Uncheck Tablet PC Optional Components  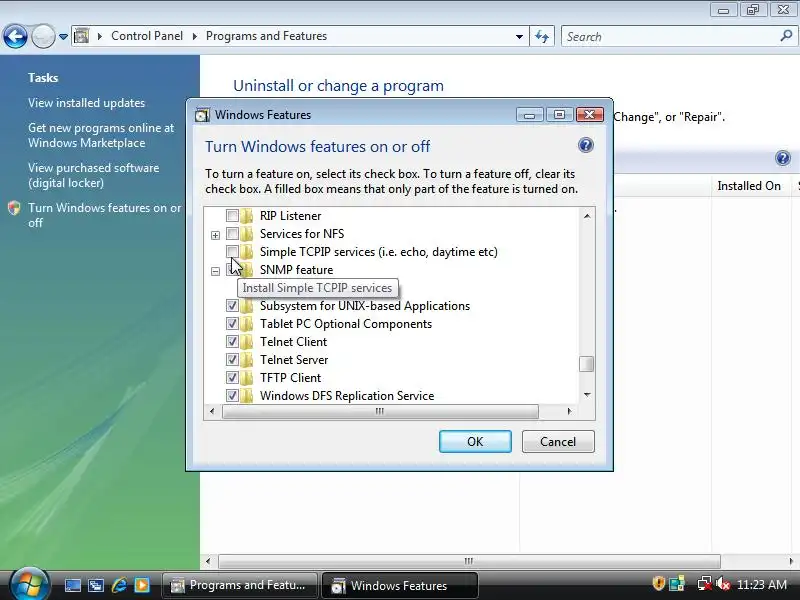[x=232, y=323]
